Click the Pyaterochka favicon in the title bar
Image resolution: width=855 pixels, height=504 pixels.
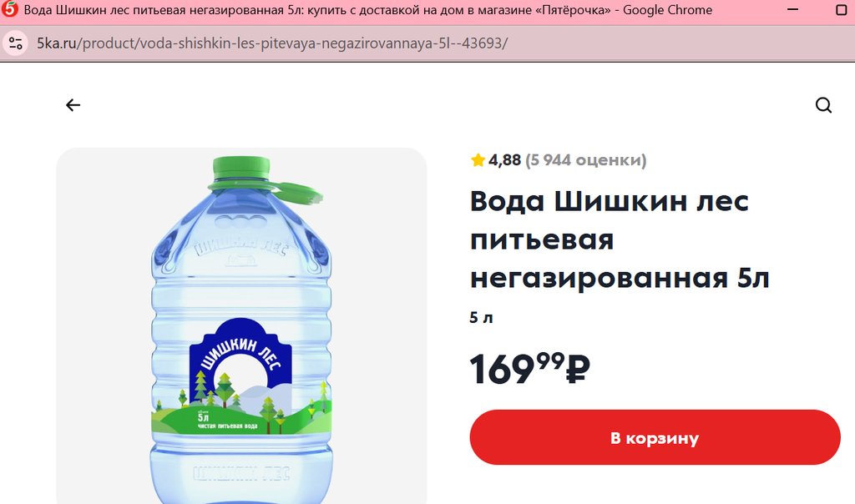[x=10, y=9]
